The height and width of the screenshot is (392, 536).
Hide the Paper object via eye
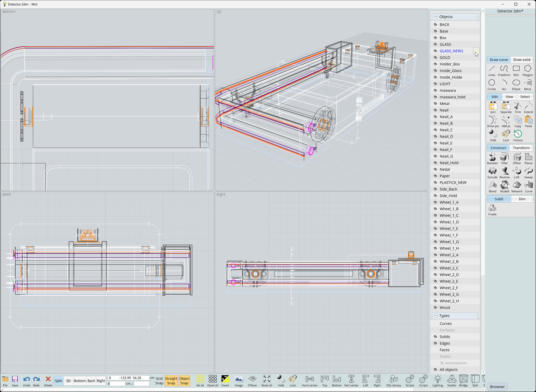click(435, 176)
